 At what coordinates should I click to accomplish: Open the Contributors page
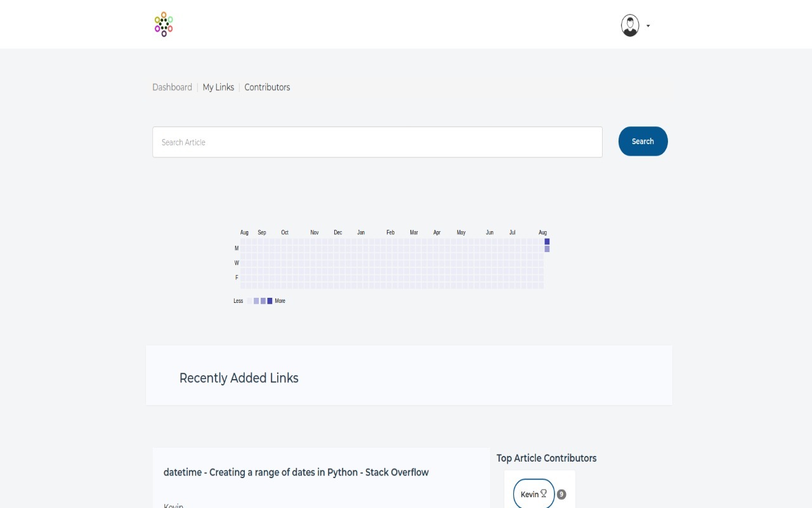(x=267, y=87)
